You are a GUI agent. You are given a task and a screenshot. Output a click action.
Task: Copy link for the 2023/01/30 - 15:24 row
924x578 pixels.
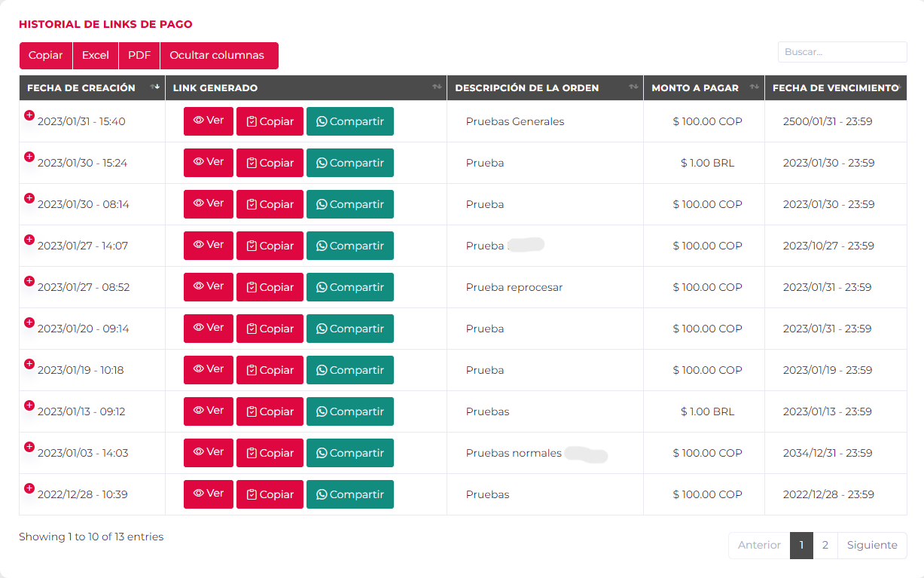tap(270, 163)
